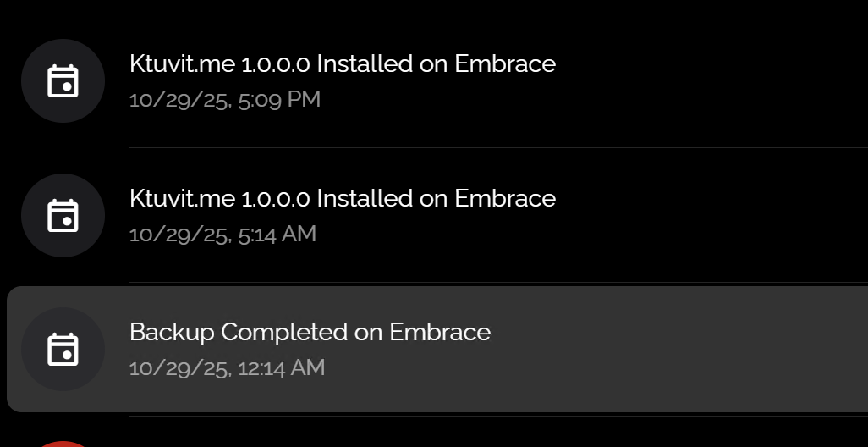The height and width of the screenshot is (447, 868).
Task: Click calendar icon beside the 5:14 AM entry
Action: pos(63,216)
